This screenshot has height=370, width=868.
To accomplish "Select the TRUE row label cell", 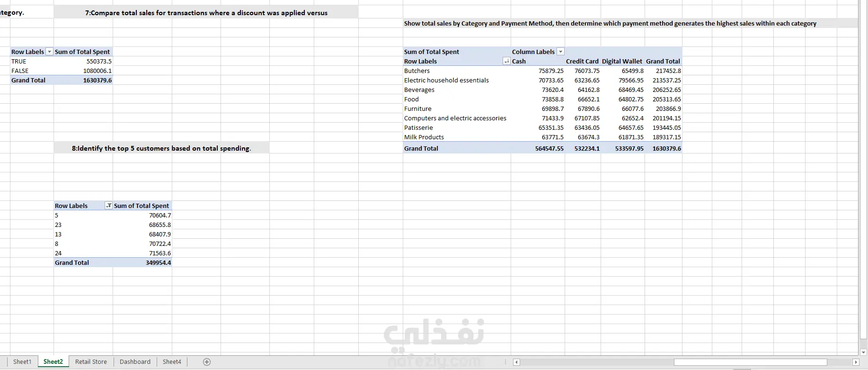I will click(x=32, y=61).
